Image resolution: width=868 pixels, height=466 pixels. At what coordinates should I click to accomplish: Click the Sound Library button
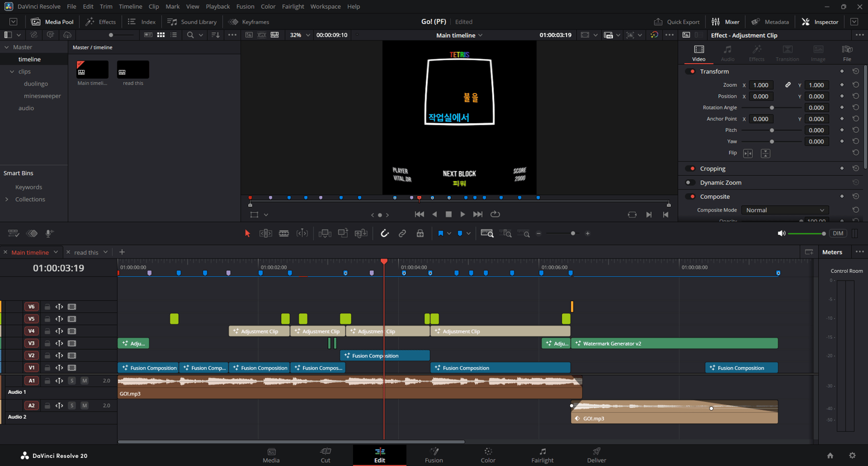tap(192, 22)
